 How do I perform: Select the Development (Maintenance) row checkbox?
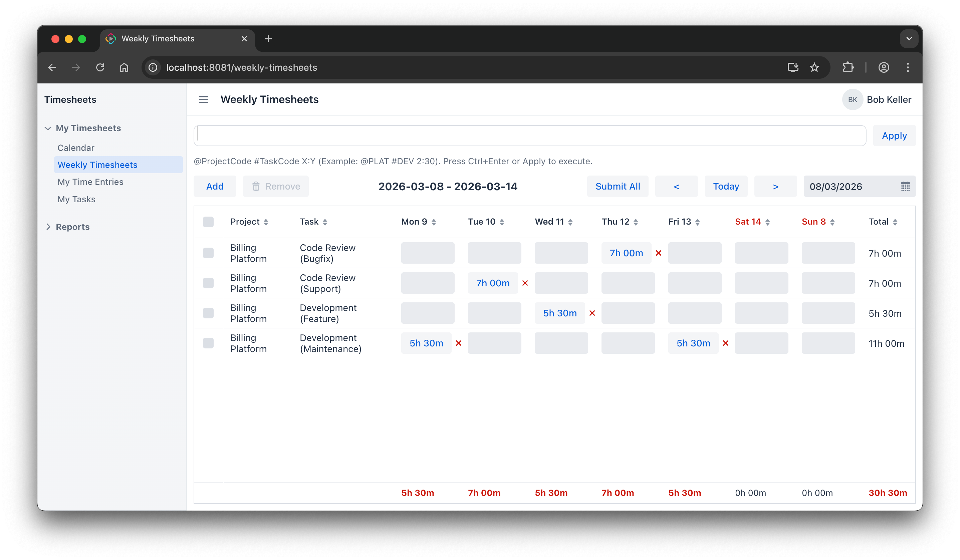click(208, 343)
